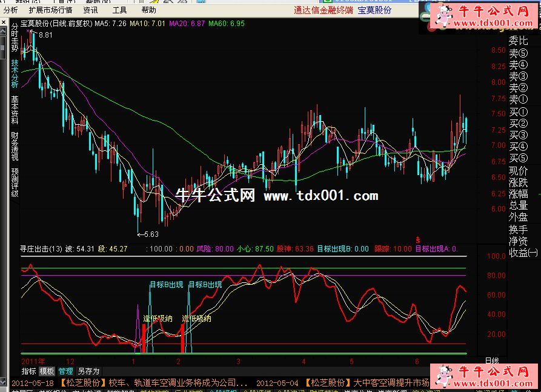The width and height of the screenshot is (541, 392).
Task: Click the 买③ row in quote panel
Action: coord(518,135)
